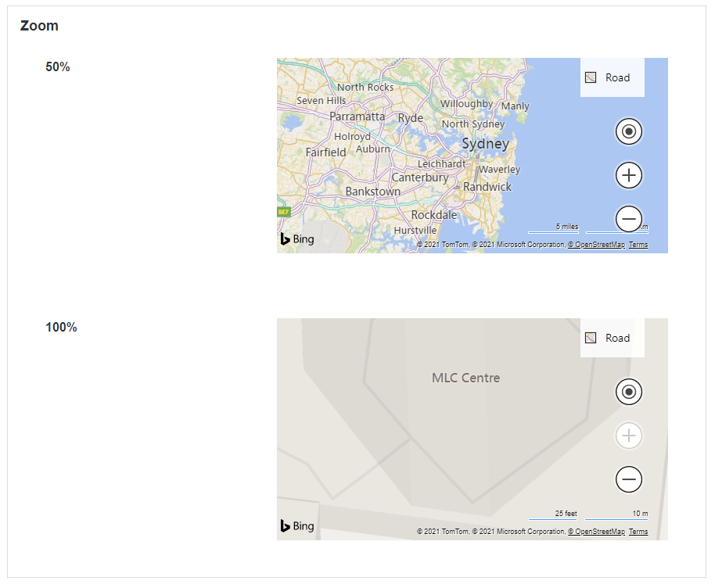The image size is (715, 588).
Task: Open Terms link on the MLC Centre map
Action: tap(638, 532)
